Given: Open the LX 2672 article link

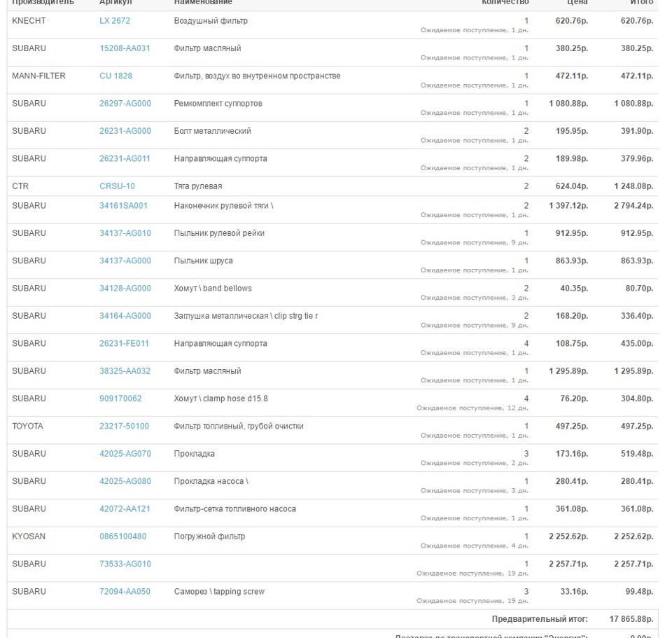Looking at the screenshot, I should tap(115, 21).
